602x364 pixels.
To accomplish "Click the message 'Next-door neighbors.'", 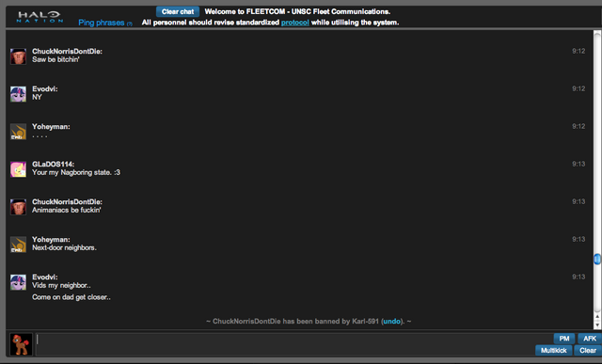I will tap(64, 247).
